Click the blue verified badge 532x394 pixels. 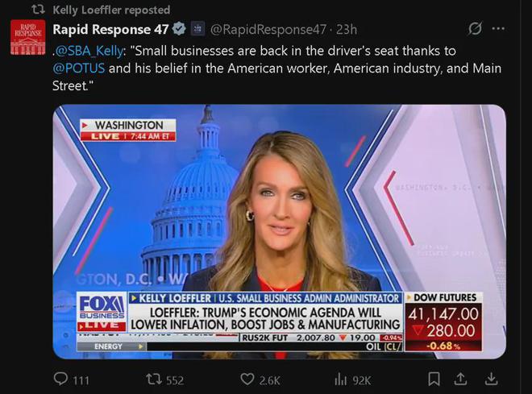(178, 30)
